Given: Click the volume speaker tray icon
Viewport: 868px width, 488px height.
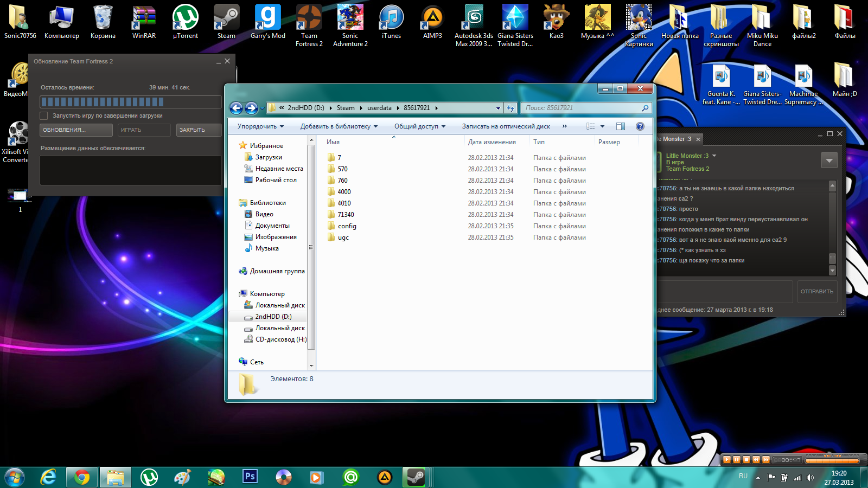Looking at the screenshot, I should (x=810, y=478).
